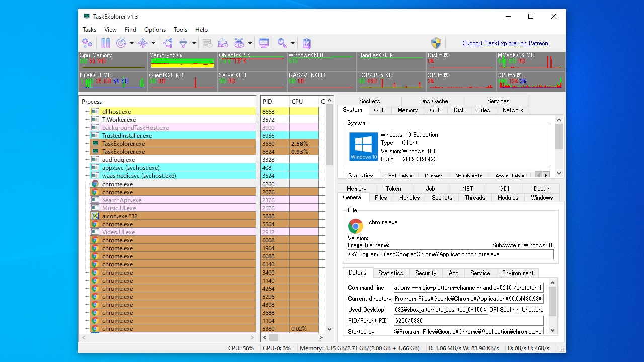The height and width of the screenshot is (362, 644).
Task: Click TaskExplorer.exe icon in PID 3580 row
Action: [95, 144]
